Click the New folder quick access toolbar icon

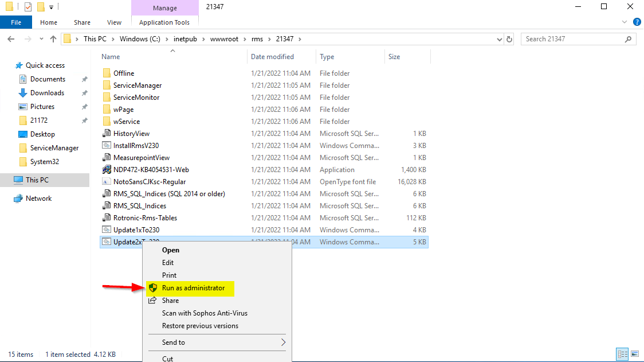[x=41, y=7]
